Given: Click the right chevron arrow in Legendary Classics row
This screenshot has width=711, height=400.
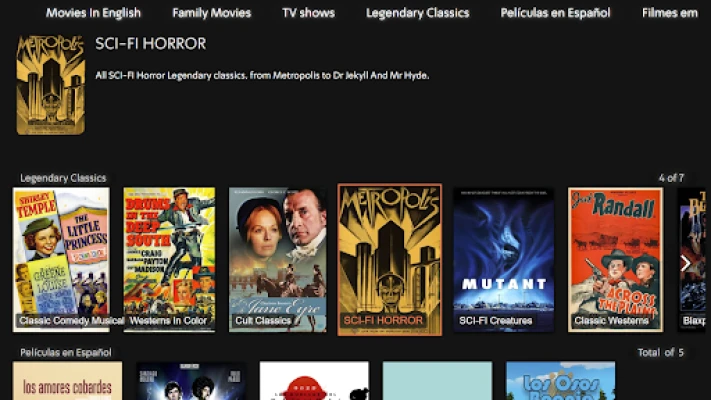Looking at the screenshot, I should 686,263.
